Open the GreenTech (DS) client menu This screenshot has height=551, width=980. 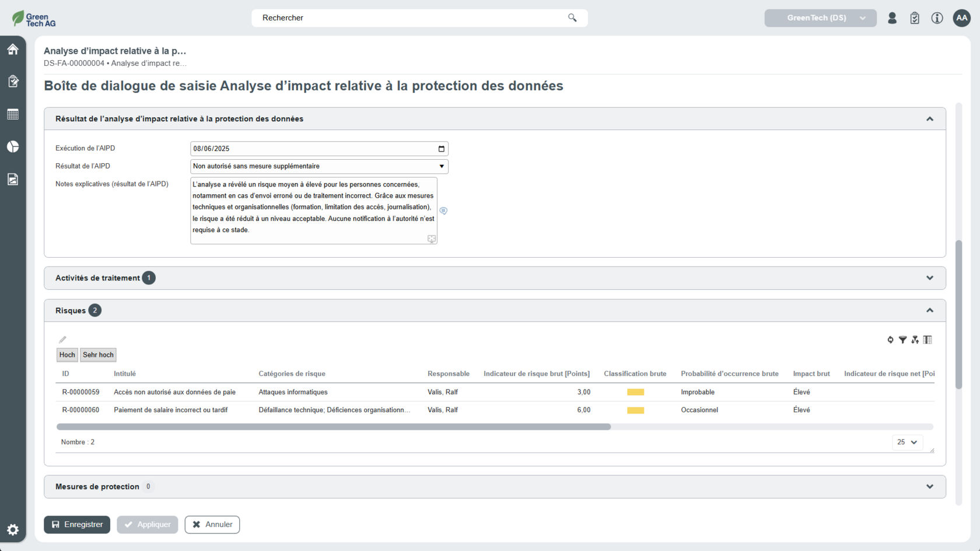(x=820, y=18)
